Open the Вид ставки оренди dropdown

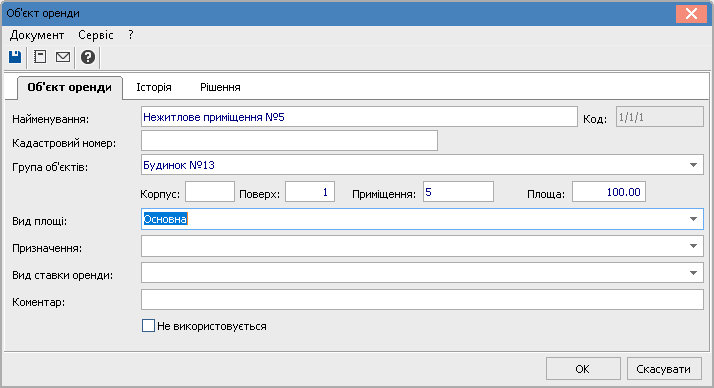694,273
